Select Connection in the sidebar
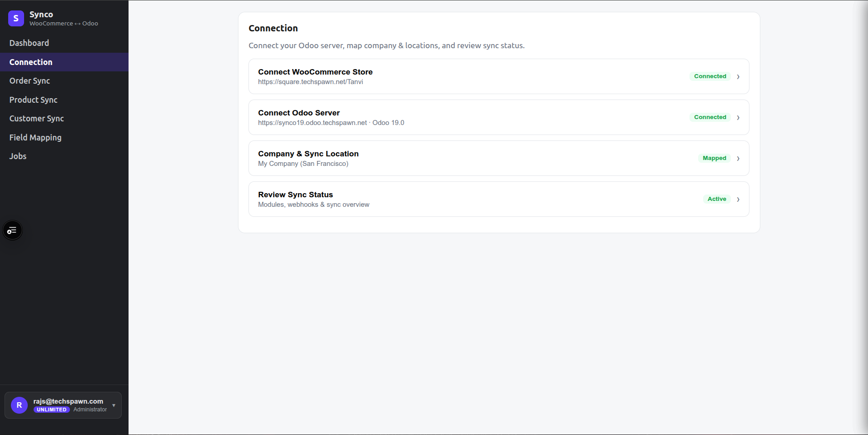This screenshot has width=868, height=435. (64, 62)
